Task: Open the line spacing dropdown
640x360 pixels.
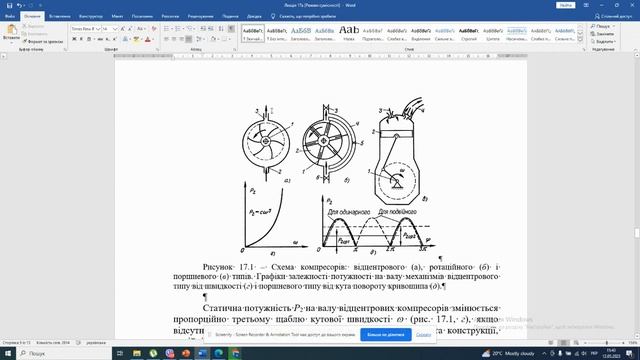Action: [x=200, y=39]
